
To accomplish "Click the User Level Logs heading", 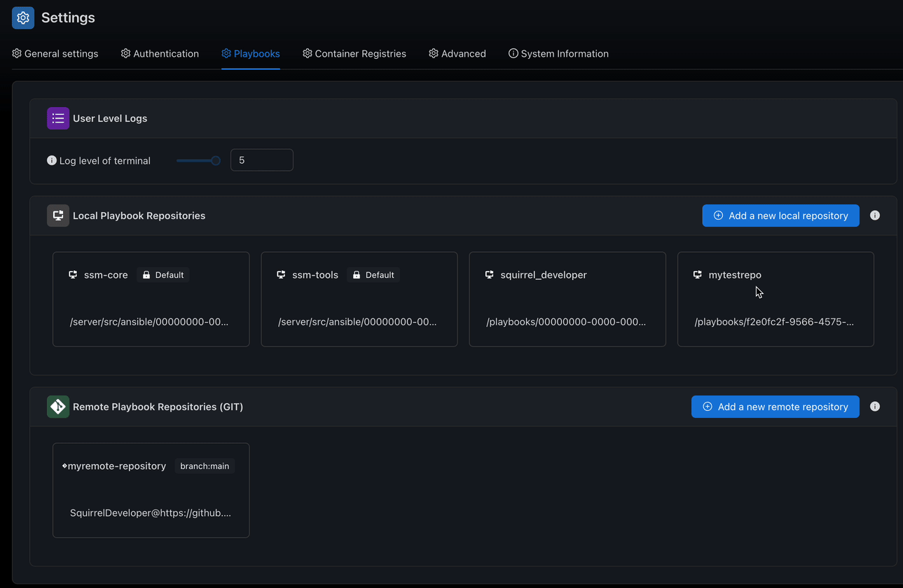I will coord(110,118).
